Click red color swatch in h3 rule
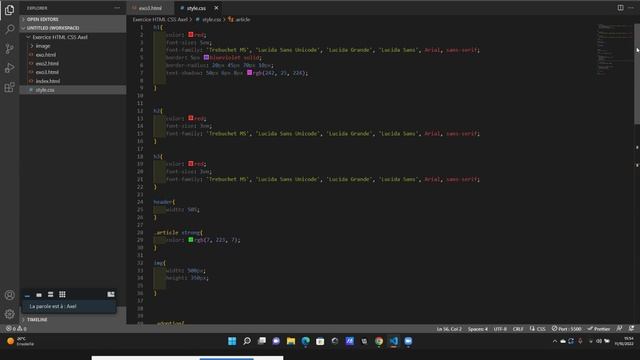The height and width of the screenshot is (360, 640). point(191,164)
